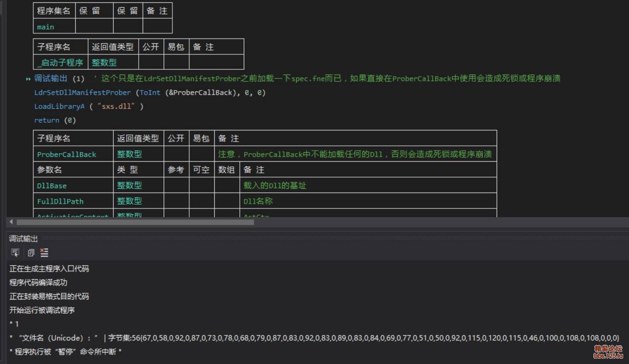
Task: Click the current-line arrow marker beside 调试输出 (1)
Action: click(28, 78)
